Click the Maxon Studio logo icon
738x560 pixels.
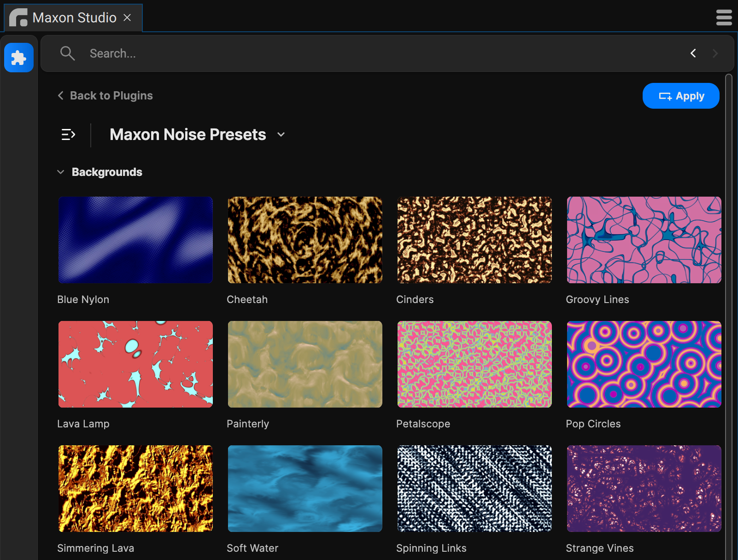pos(18,17)
